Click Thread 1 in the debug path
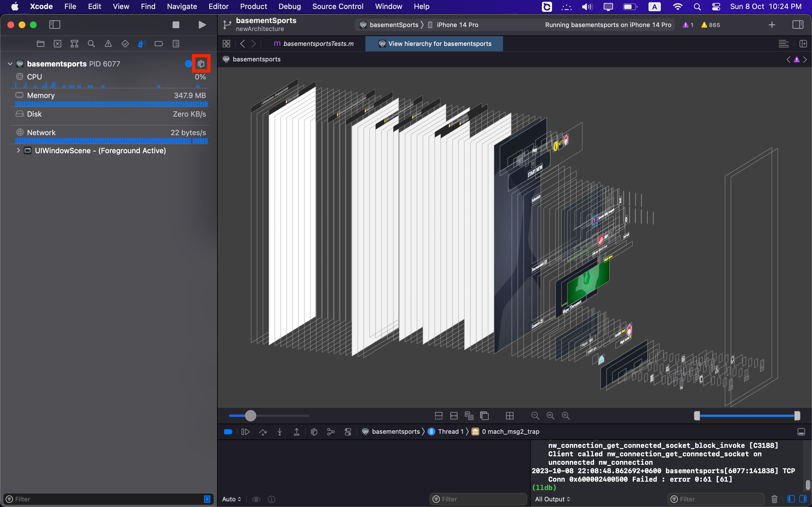 450,432
